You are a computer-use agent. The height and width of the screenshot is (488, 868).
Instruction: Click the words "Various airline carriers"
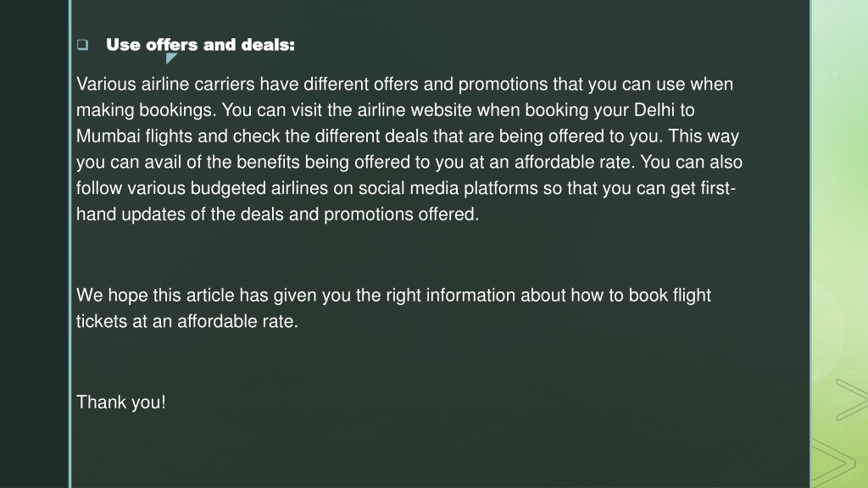click(x=165, y=84)
